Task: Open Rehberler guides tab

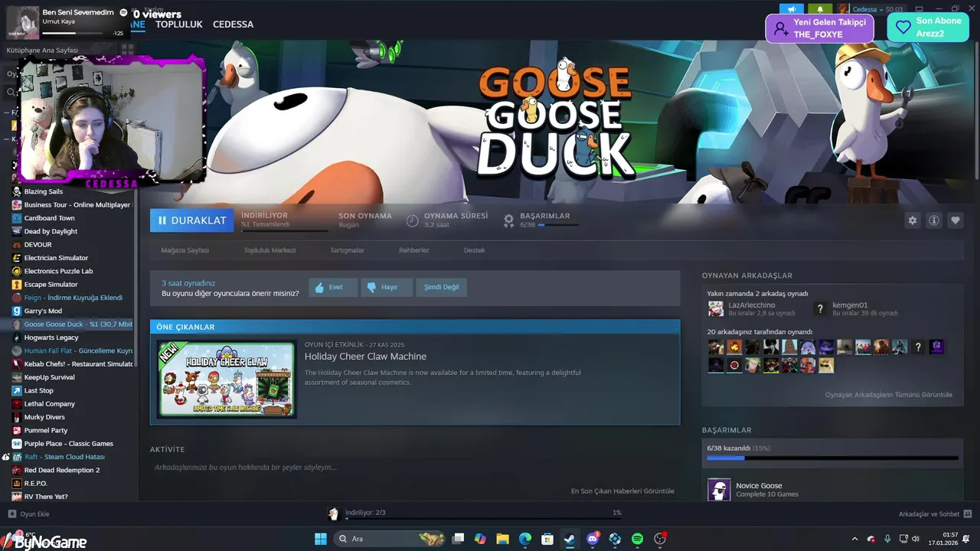Action: pos(413,250)
